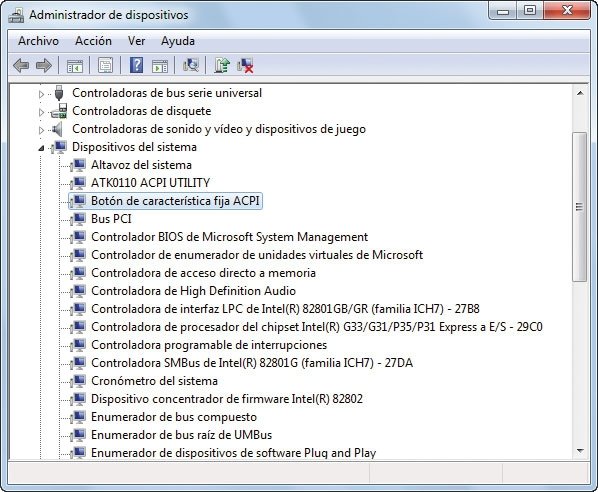Image resolution: width=598 pixels, height=492 pixels.
Task: Select Enumerador de bus compuesto text
Action: click(x=174, y=416)
